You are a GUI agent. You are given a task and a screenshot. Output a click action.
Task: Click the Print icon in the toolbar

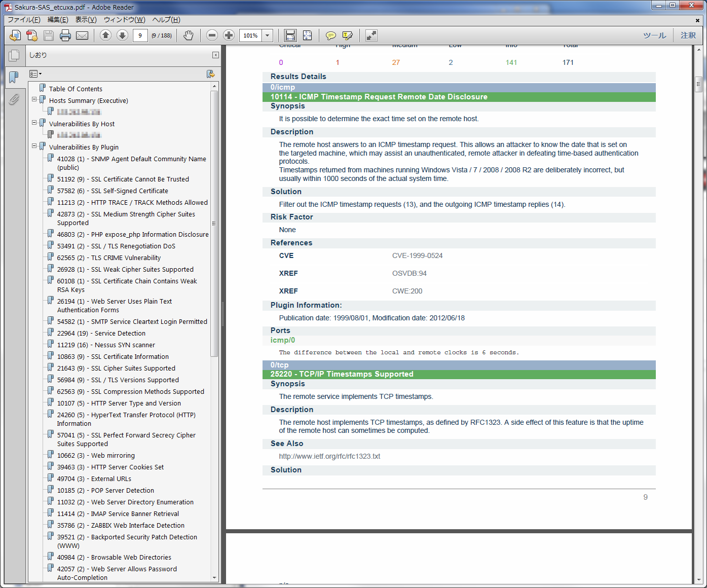65,35
